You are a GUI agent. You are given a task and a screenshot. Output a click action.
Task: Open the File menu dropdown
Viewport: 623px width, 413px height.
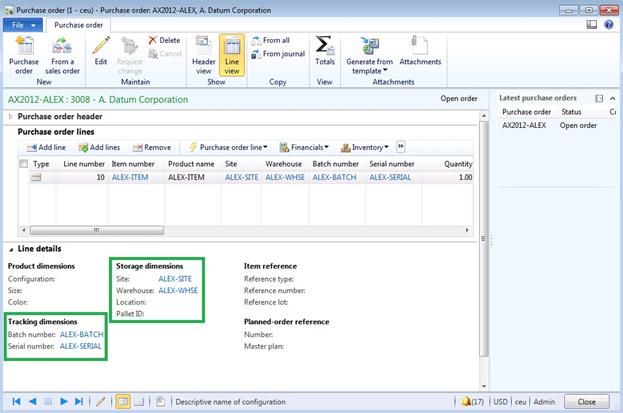(23, 25)
